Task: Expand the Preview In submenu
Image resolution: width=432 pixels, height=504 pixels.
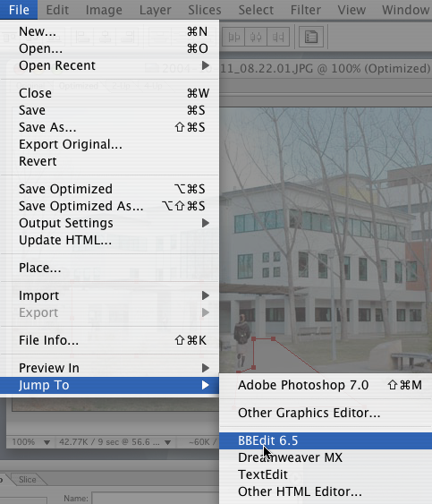Action: 109,368
